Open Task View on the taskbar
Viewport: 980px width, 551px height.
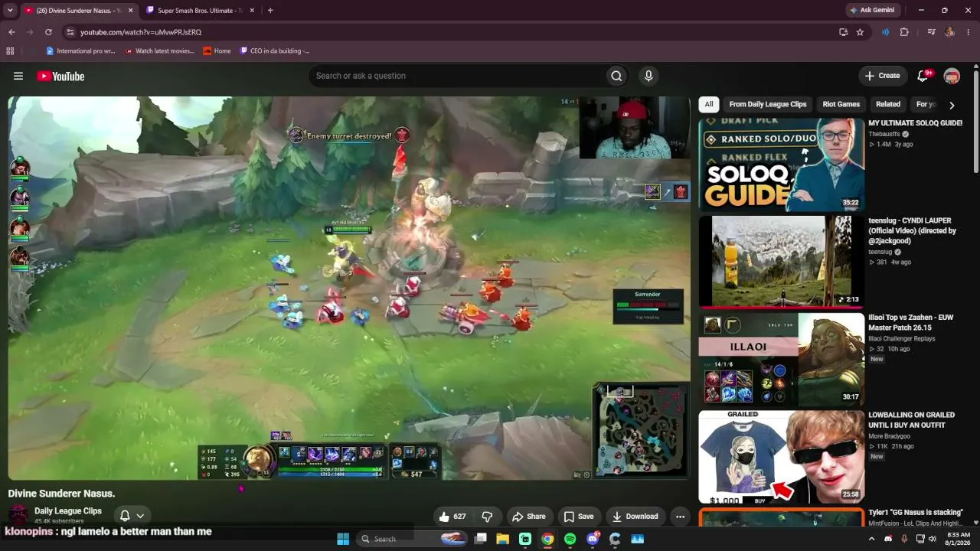pyautogui.click(x=481, y=539)
